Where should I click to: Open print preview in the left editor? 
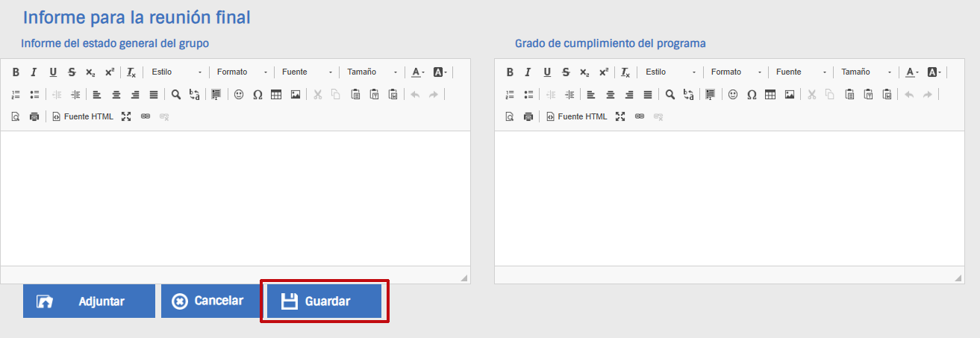[15, 117]
